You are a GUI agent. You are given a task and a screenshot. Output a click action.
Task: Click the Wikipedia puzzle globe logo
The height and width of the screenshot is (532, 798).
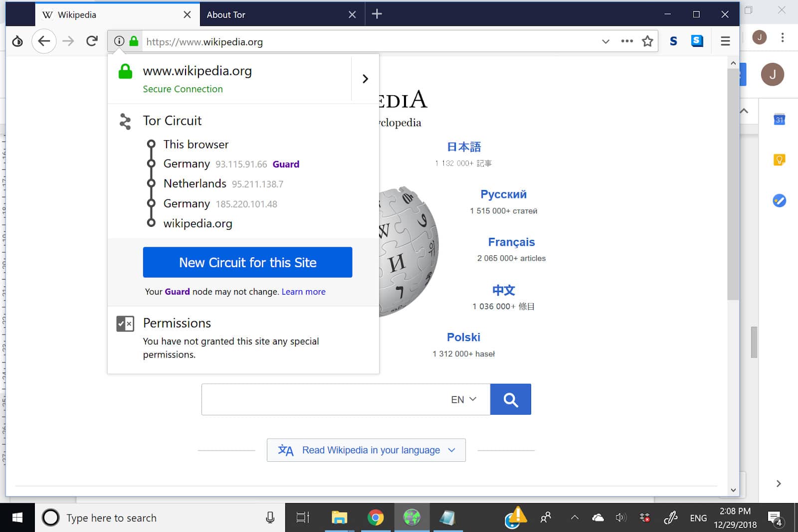[409, 251]
